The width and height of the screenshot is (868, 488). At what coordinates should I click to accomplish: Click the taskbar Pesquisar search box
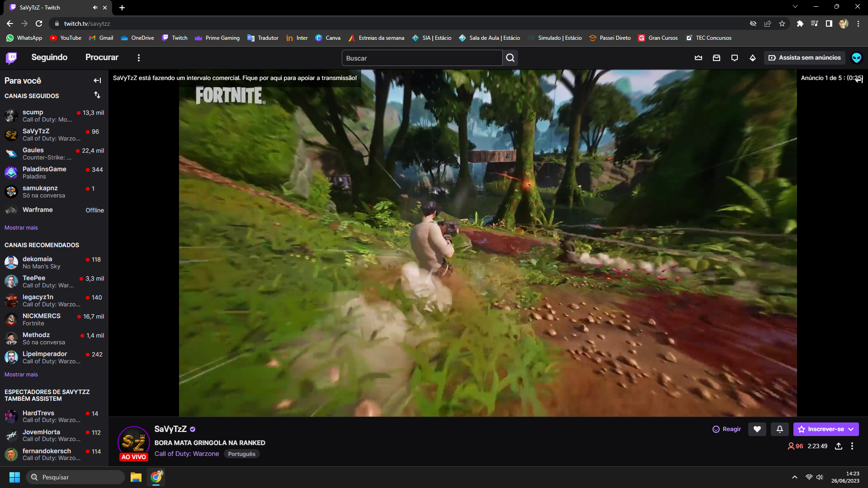pos(75,477)
